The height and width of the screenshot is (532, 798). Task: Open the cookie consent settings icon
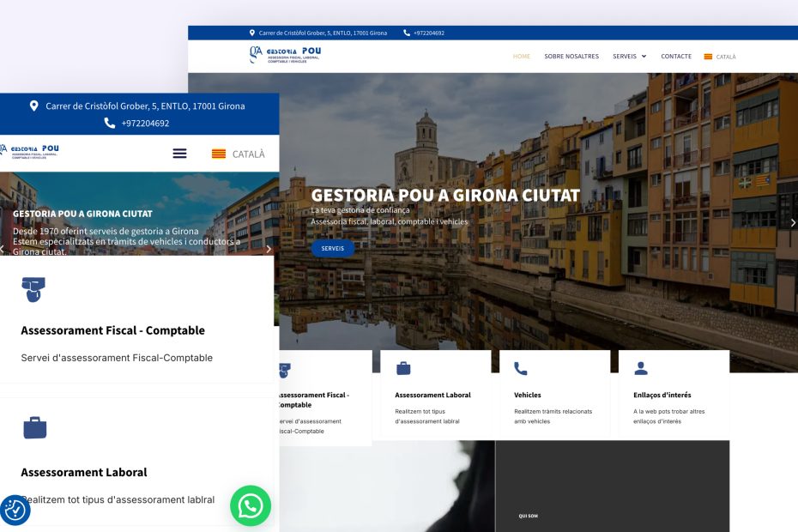tap(15, 510)
